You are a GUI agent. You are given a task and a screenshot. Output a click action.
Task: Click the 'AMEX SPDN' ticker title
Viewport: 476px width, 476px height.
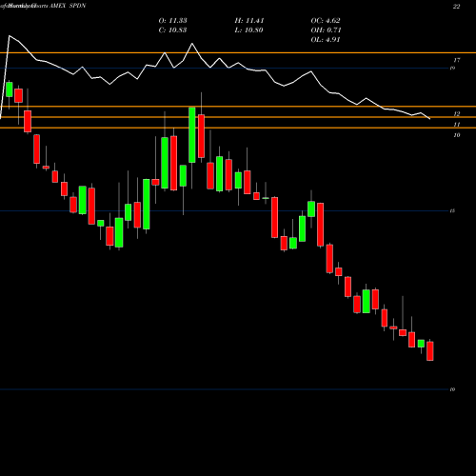pos(68,6)
